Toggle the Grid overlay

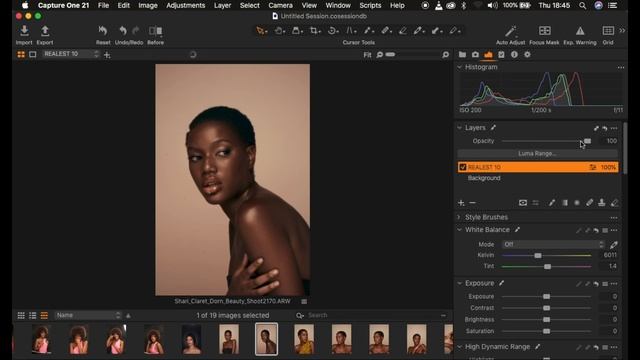coord(608,31)
